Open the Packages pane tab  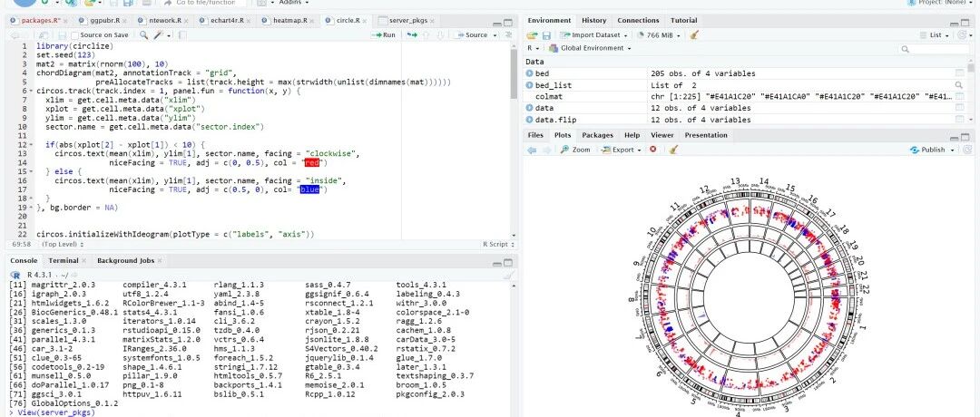(597, 135)
